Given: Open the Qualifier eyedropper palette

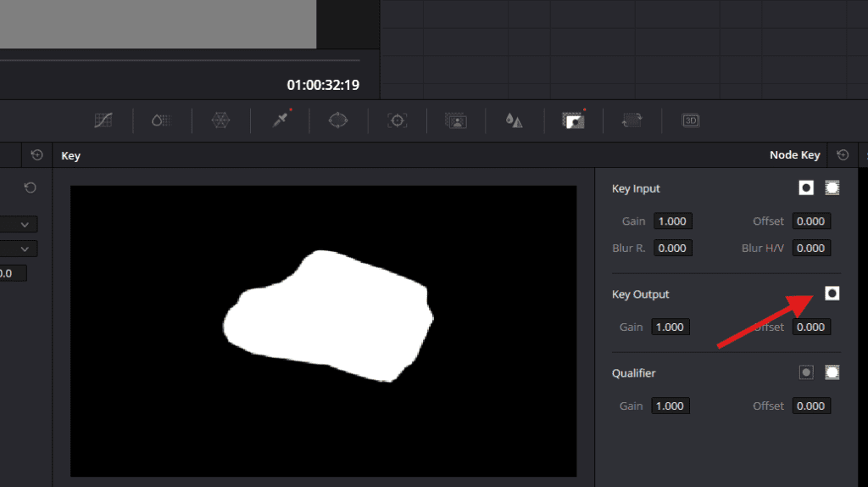Looking at the screenshot, I should point(281,120).
